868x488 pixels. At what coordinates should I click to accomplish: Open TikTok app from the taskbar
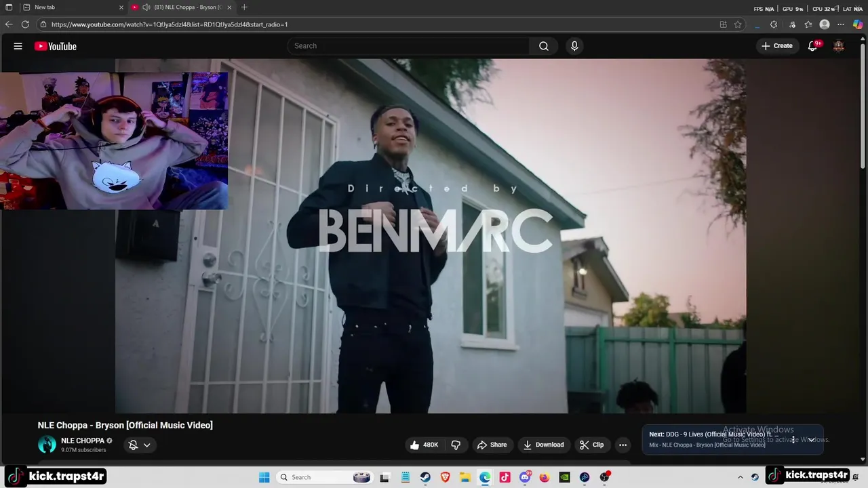(505, 477)
